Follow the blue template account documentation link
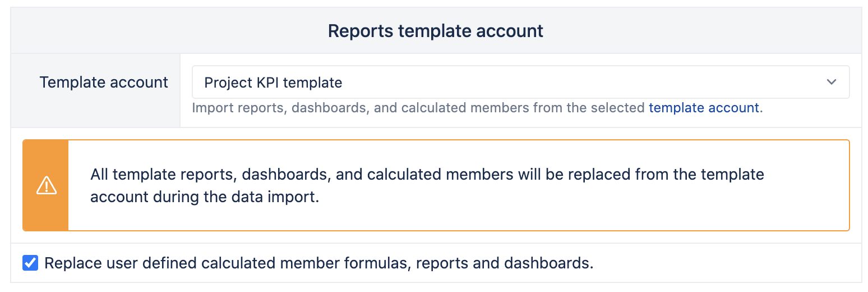Screen dimensions: 868x292 (704, 108)
